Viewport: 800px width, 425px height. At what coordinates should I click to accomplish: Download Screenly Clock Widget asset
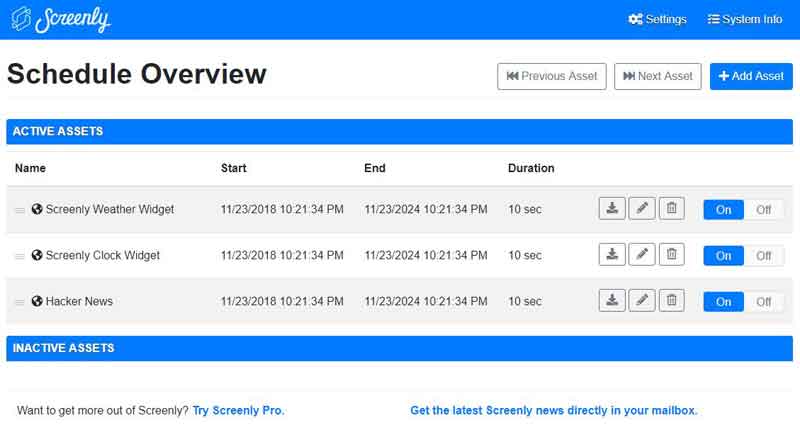pyautogui.click(x=612, y=255)
